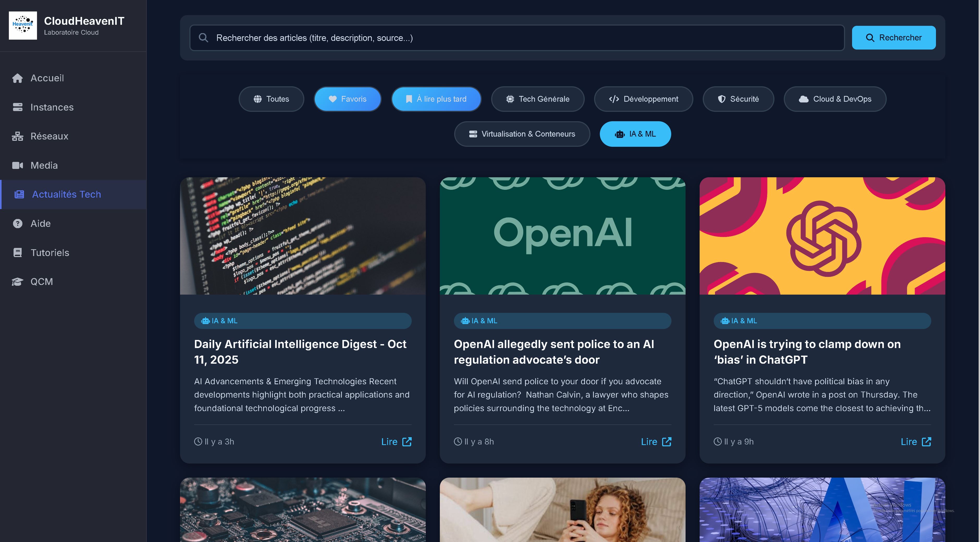Screen dimensions: 980x542
Task: Click the Instances server icon
Action: tap(17, 107)
